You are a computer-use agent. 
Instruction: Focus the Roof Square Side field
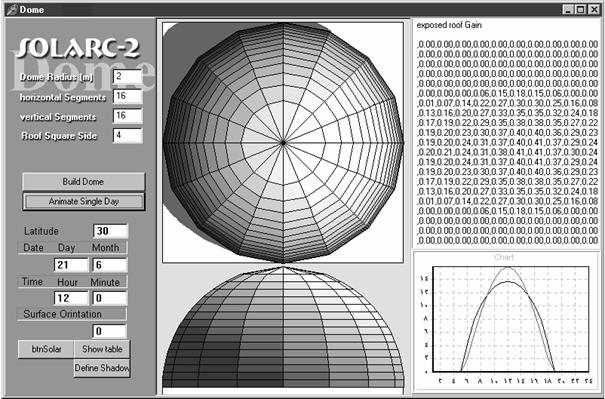pyautogui.click(x=127, y=135)
